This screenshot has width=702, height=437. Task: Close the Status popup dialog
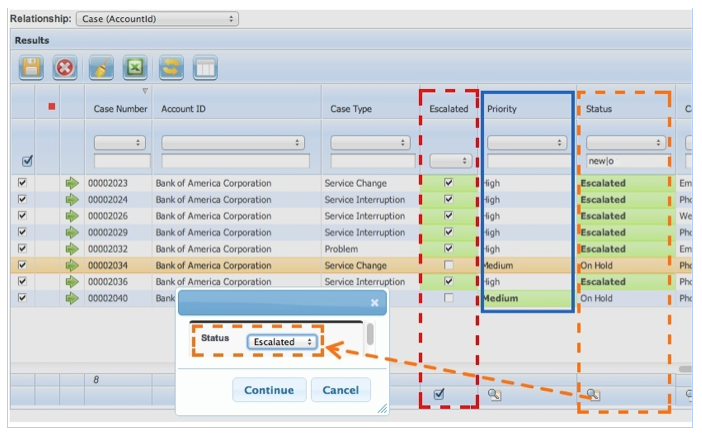coord(375,303)
